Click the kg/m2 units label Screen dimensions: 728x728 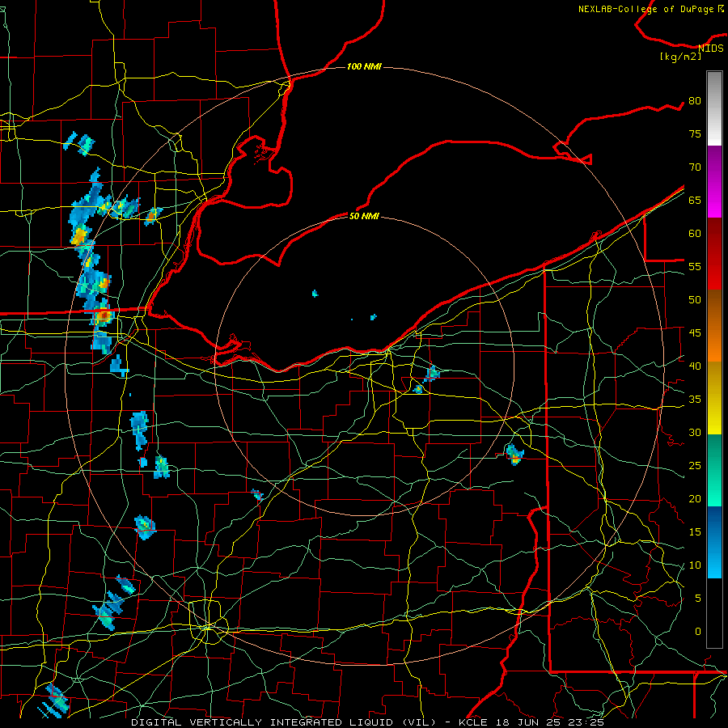(680, 57)
